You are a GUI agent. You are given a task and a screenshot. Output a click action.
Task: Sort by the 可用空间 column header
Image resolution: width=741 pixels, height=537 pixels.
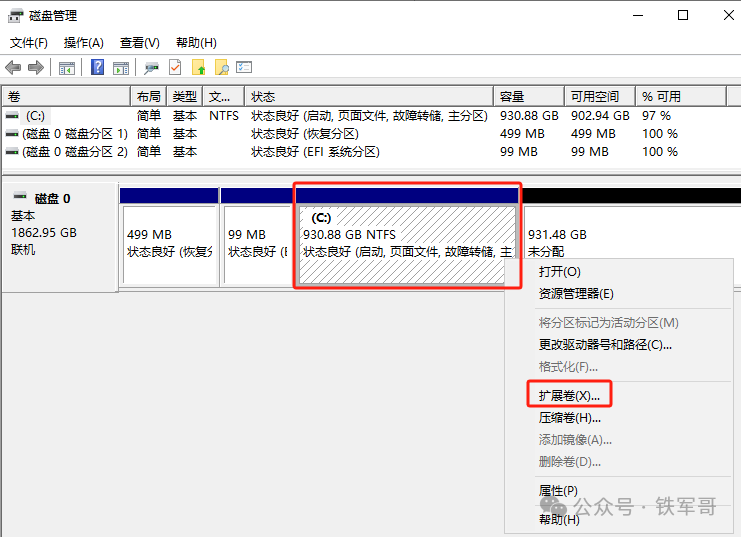[599, 97]
